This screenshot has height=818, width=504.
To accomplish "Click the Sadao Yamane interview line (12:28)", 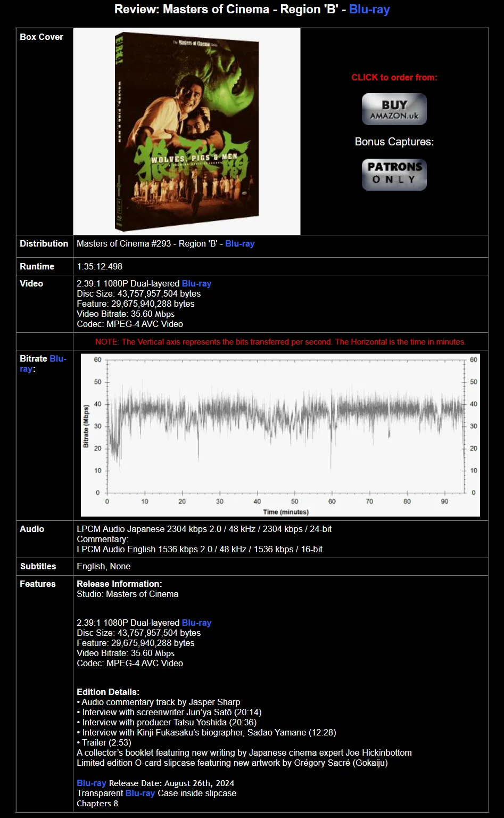I will (206, 732).
